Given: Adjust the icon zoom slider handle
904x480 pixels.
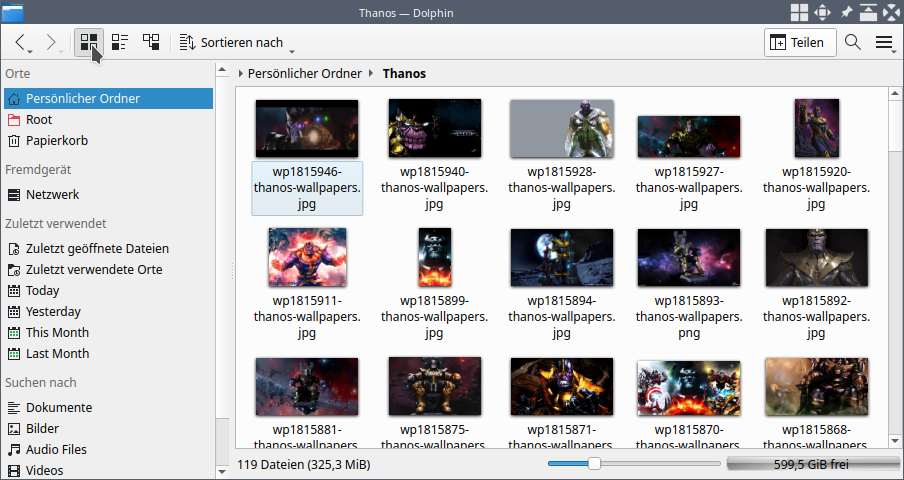Looking at the screenshot, I should point(594,463).
